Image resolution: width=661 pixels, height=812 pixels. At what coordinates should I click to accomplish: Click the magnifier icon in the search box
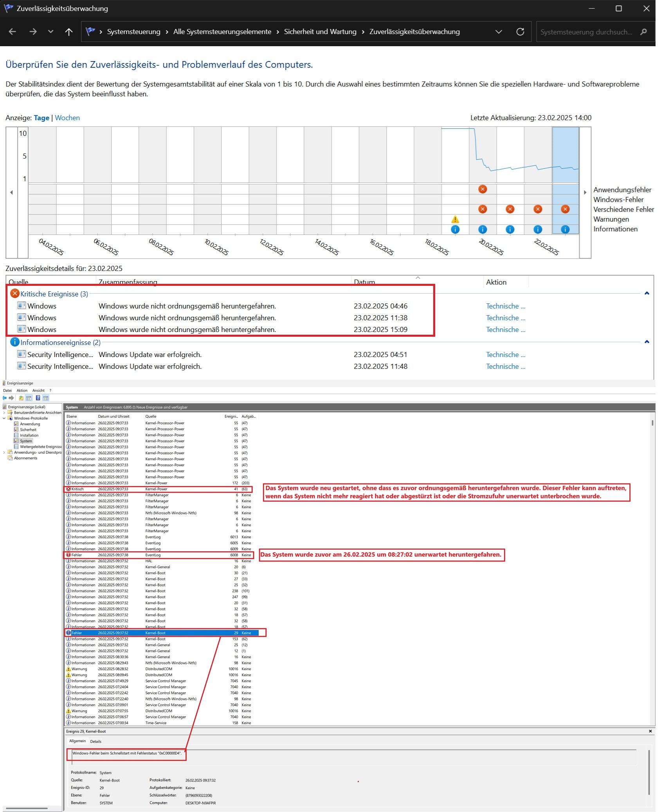(643, 32)
